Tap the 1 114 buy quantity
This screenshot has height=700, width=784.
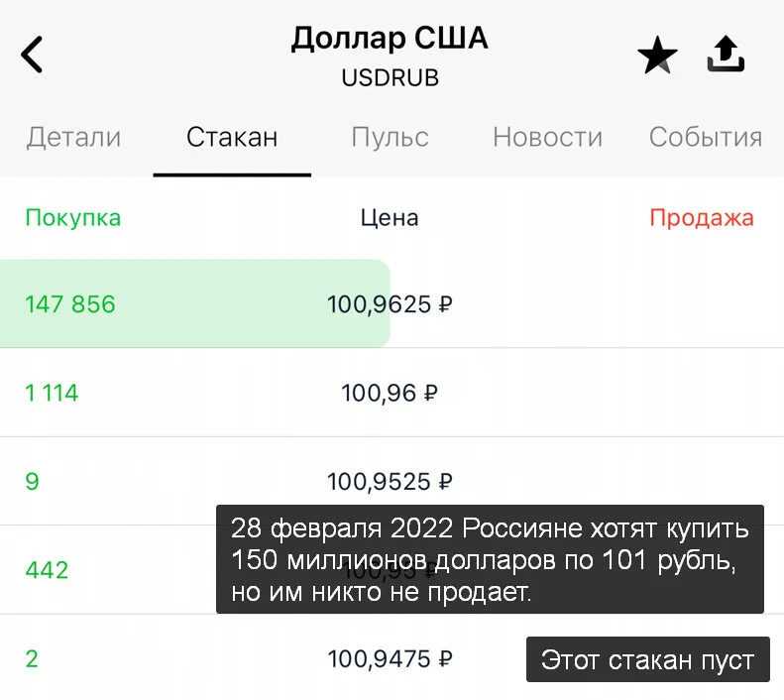click(52, 393)
